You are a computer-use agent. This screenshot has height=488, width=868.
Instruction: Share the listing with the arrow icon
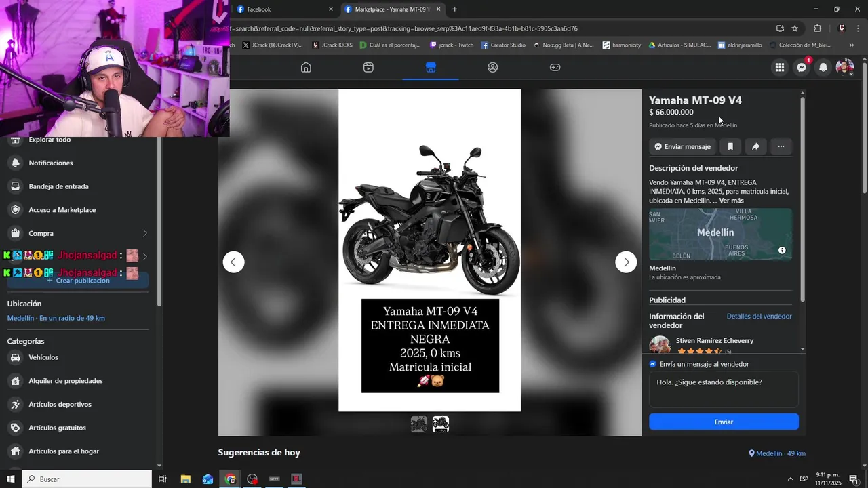(x=755, y=146)
